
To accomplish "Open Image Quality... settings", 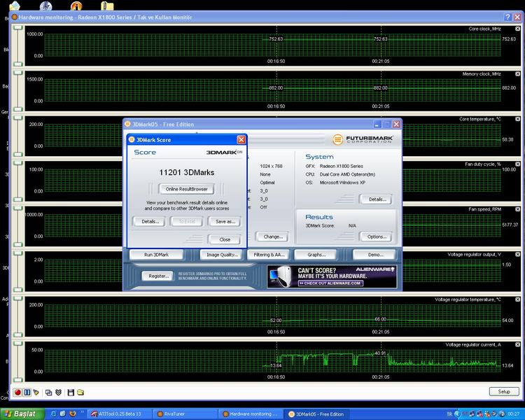I will (x=223, y=255).
